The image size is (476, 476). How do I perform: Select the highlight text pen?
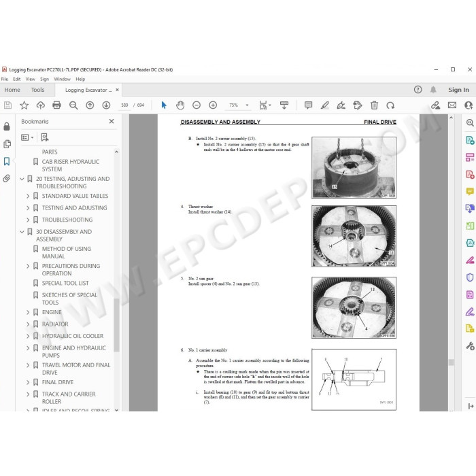325,105
